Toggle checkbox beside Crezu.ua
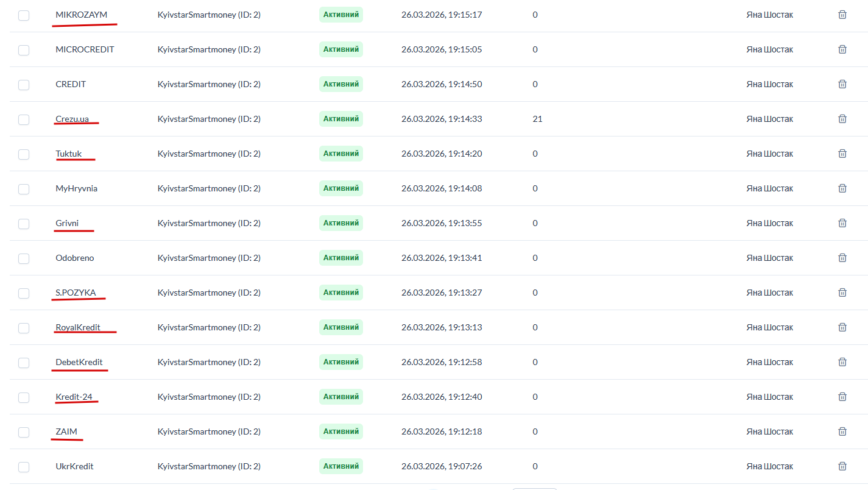Viewport: 868px width, 490px height. pyautogui.click(x=24, y=119)
